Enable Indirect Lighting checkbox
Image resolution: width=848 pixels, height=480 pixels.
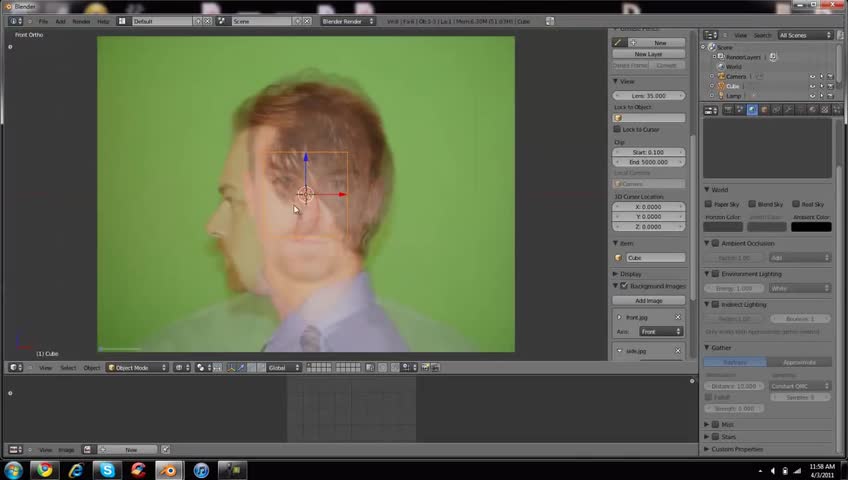point(716,304)
